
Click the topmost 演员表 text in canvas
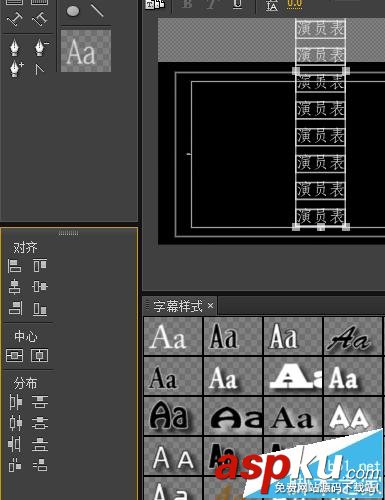pos(320,29)
